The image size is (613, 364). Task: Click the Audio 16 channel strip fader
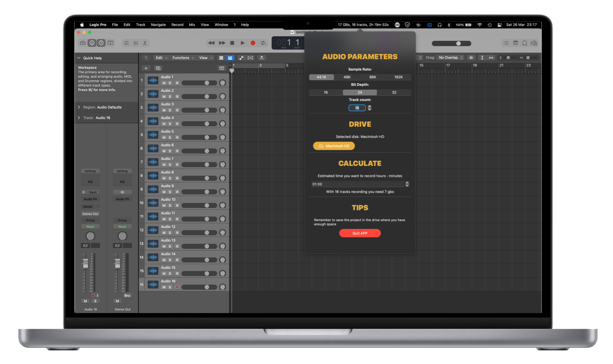[85, 264]
